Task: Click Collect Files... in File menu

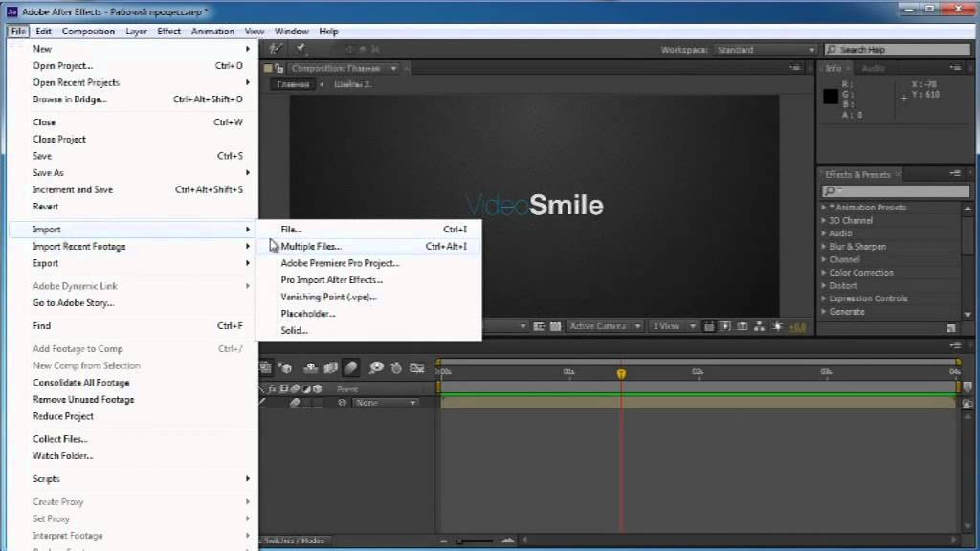Action: point(134,438)
